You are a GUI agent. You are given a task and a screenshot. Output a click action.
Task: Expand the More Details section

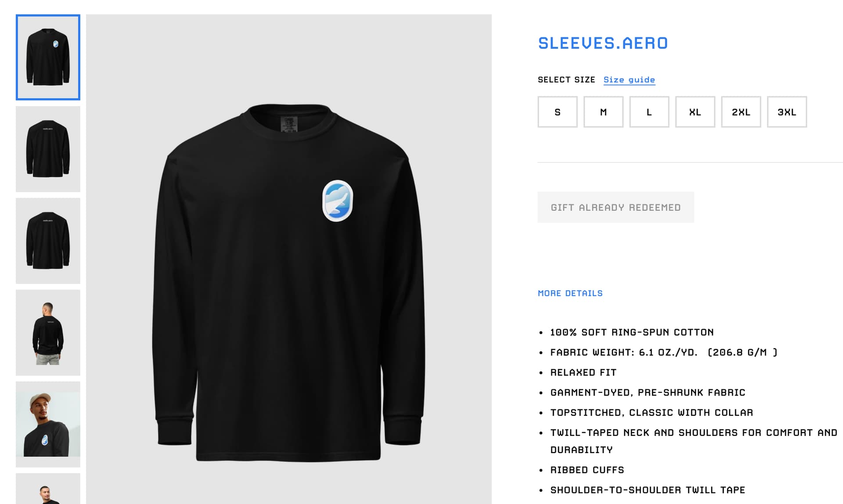click(570, 293)
